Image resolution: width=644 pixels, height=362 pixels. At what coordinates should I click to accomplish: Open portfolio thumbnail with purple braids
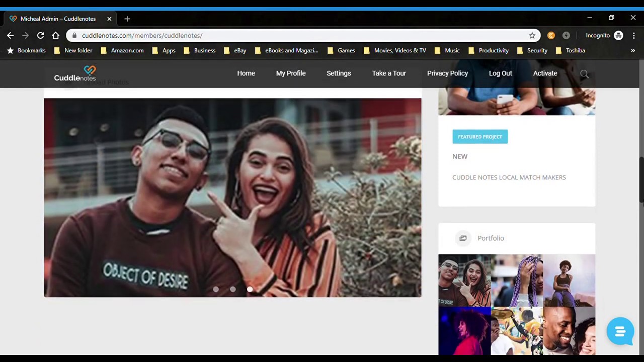click(x=517, y=281)
